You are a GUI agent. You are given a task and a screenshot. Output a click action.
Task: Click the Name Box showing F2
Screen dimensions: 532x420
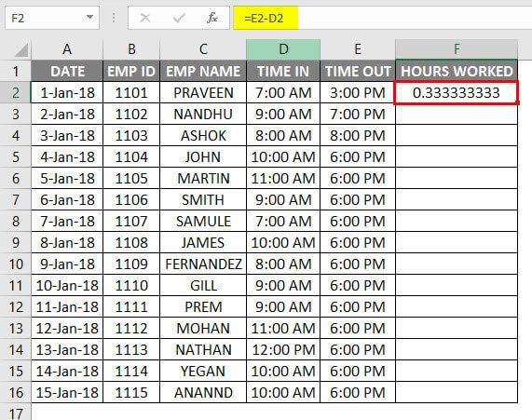[52, 18]
